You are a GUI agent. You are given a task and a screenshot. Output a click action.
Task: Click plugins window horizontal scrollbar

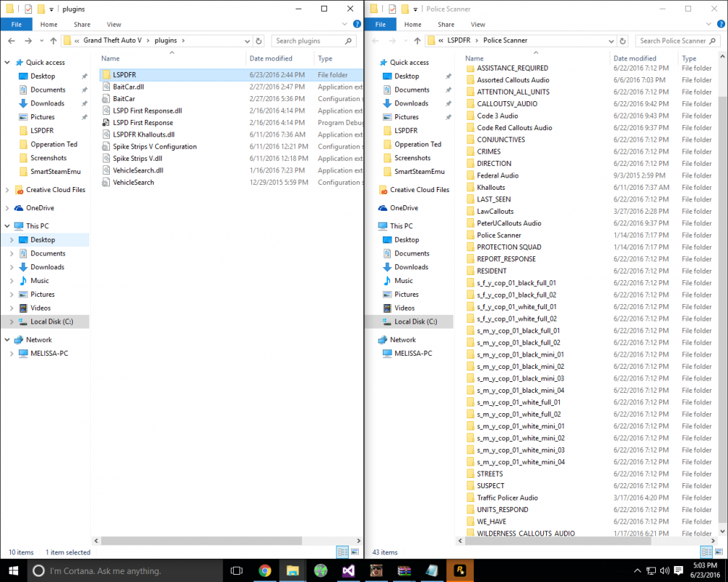tap(202, 541)
